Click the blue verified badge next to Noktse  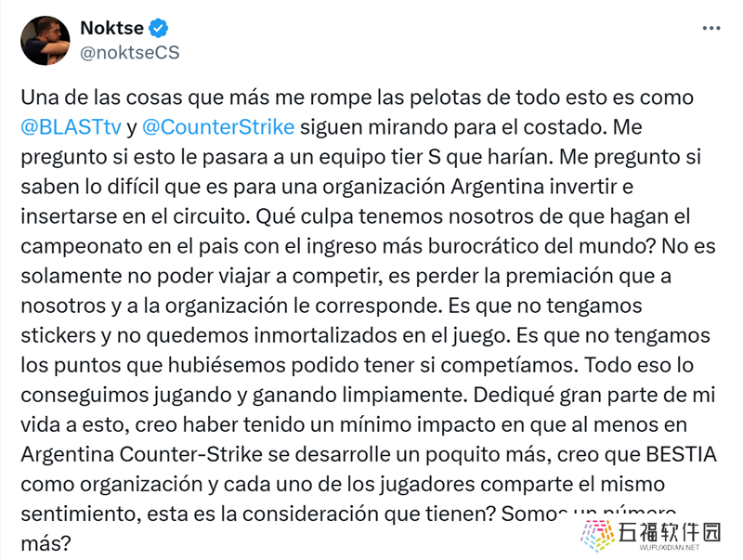point(158,29)
